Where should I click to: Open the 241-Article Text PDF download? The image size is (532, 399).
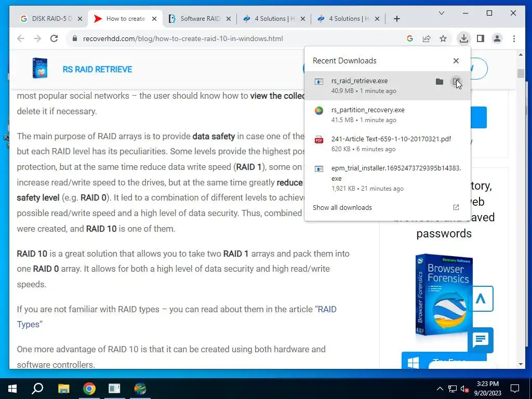388,144
